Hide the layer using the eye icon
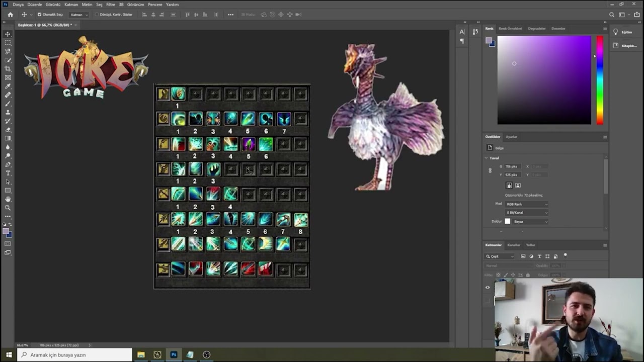Viewport: 644px width, 362px height. pyautogui.click(x=487, y=288)
